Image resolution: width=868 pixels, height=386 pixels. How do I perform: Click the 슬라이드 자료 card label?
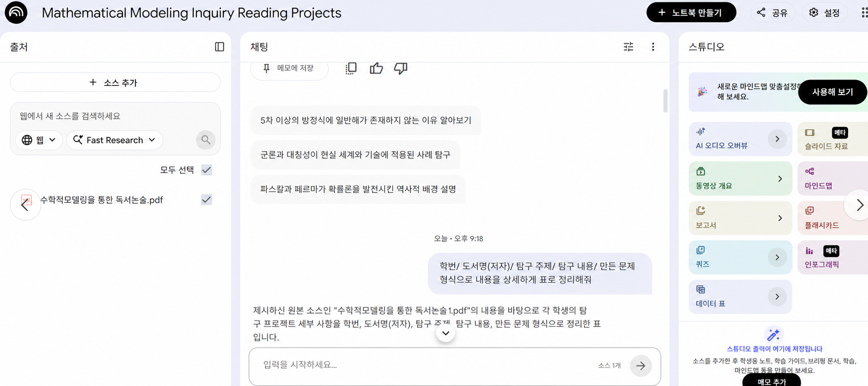click(x=826, y=146)
